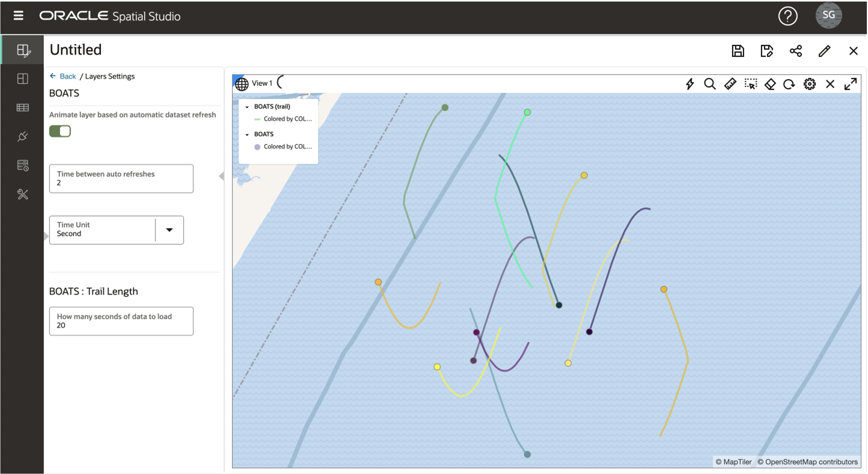The image size is (868, 474).
Task: Open the Time Unit dropdown arrow
Action: point(169,230)
